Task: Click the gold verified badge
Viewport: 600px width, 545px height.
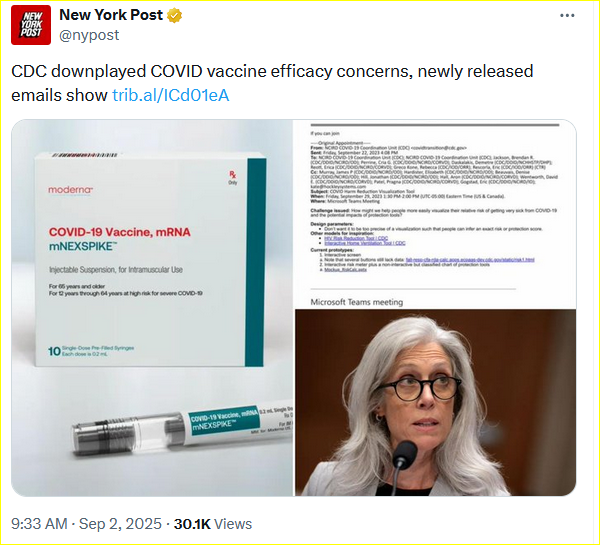Action: coord(174,16)
